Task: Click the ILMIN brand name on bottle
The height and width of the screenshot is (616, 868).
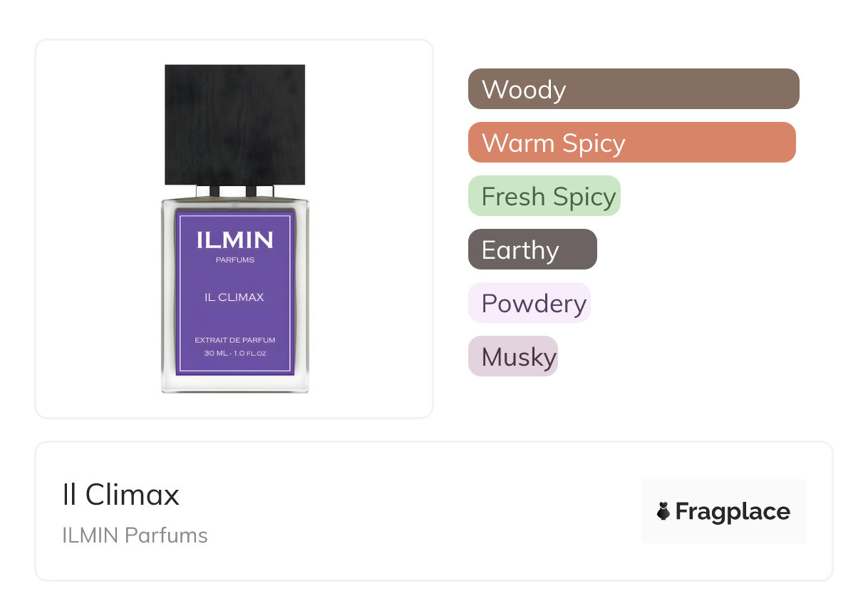Action: (234, 240)
